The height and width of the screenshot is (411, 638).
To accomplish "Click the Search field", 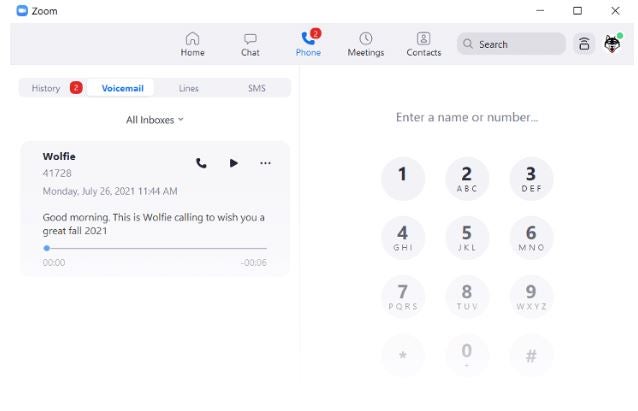I will pos(511,44).
